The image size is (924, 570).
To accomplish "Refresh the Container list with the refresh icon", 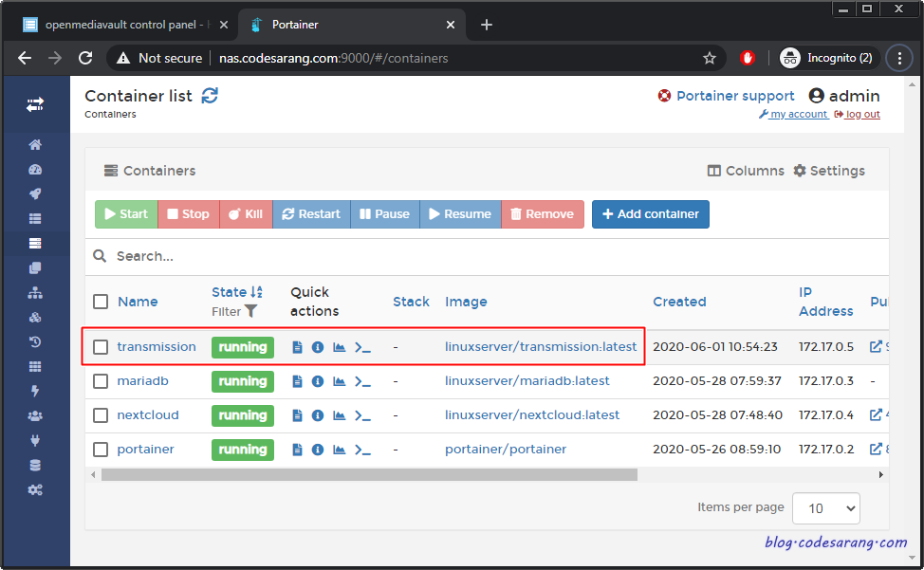I will point(210,96).
